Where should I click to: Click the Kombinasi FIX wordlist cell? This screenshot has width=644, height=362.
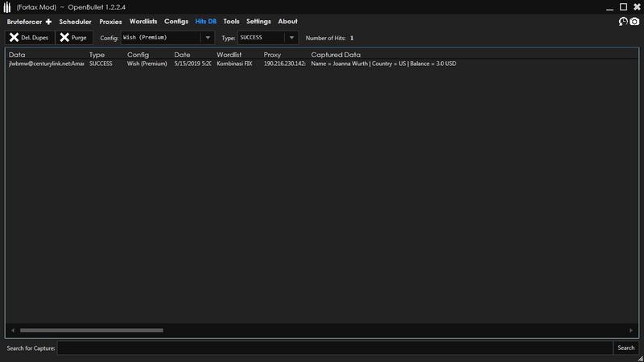[234, 64]
